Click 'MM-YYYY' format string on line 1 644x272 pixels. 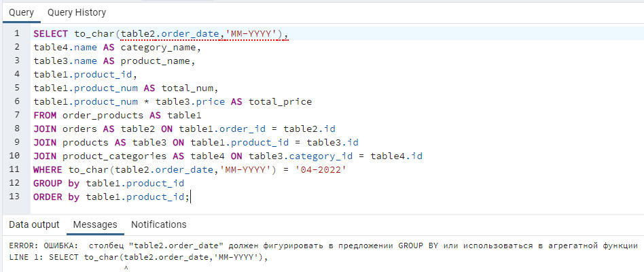click(x=253, y=34)
